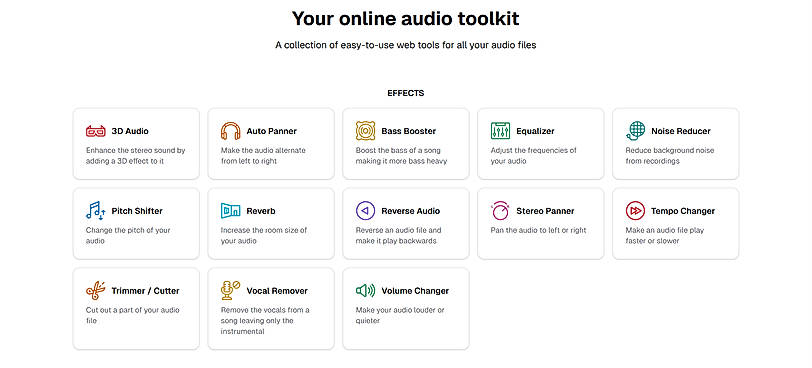Click 'Adjust the frequencies of' description text
The image size is (812, 368).
[x=533, y=151]
